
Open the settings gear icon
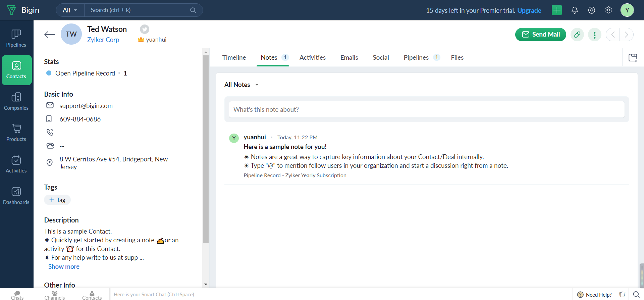[608, 10]
